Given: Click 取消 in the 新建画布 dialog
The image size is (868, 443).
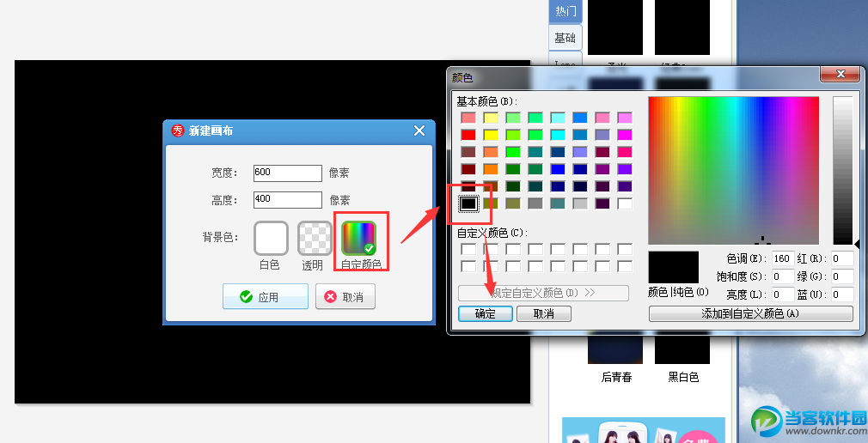Looking at the screenshot, I should [345, 296].
